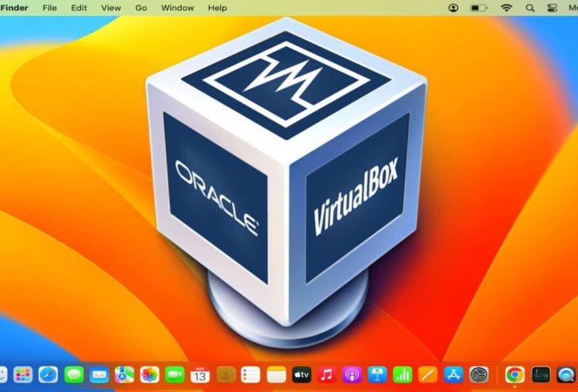Open the Mail app icon
The width and height of the screenshot is (578, 392).
point(99,375)
